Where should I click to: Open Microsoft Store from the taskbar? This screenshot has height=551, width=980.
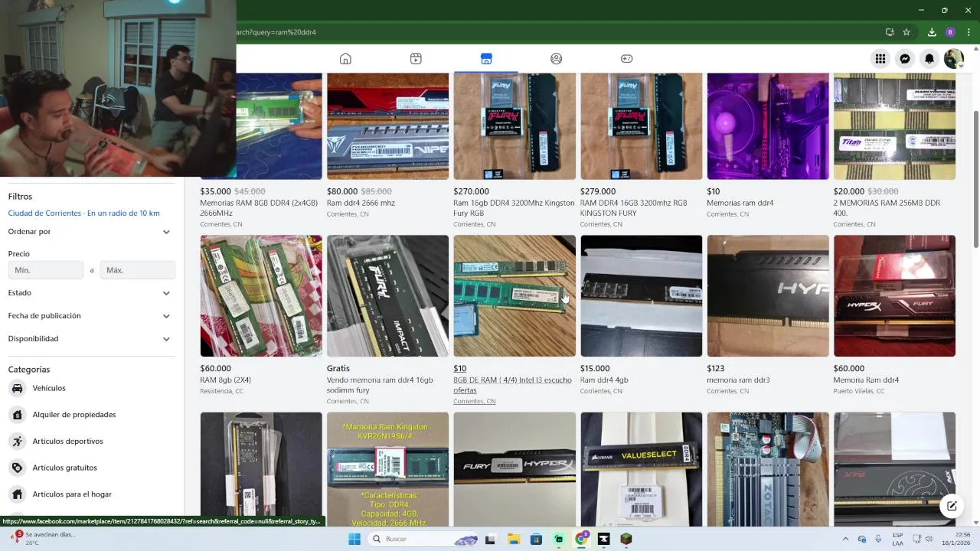tap(536, 539)
